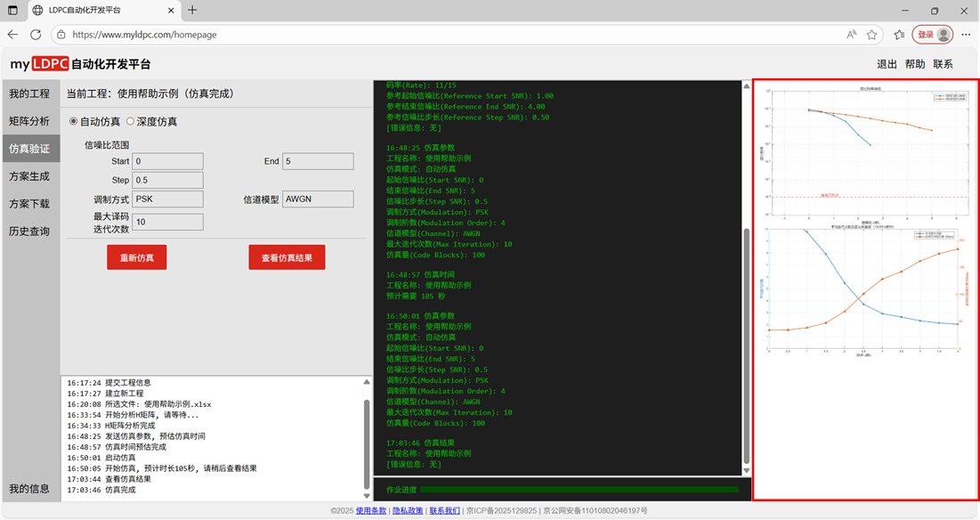Screen dimensions: 980x520
Task: Click the tab actions icon at top left
Action: (12, 11)
